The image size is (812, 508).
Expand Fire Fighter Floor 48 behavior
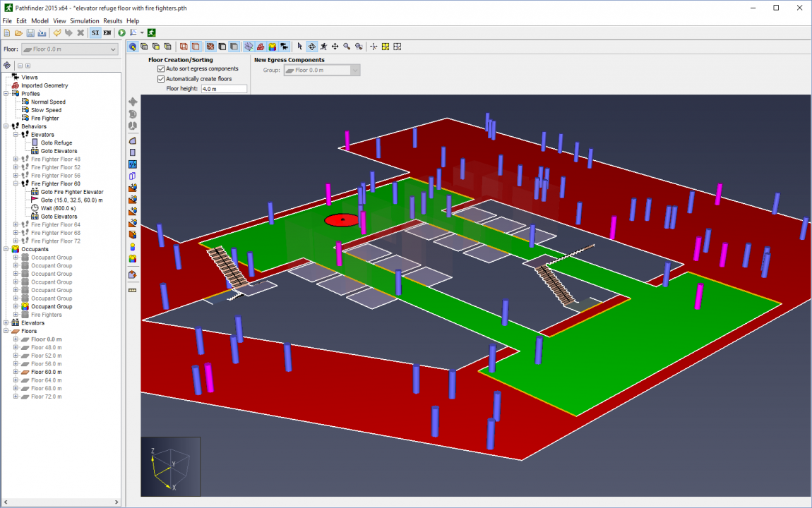click(x=16, y=159)
